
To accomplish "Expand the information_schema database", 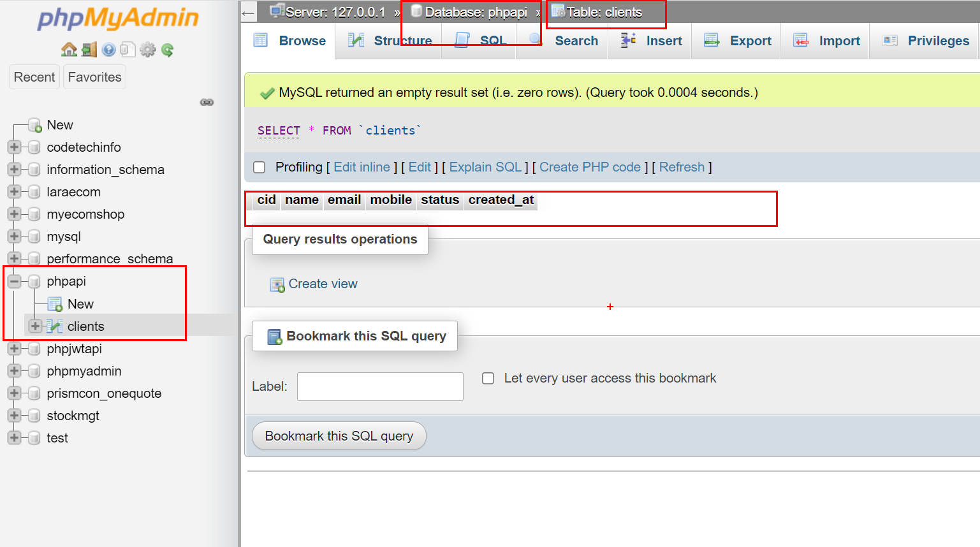I will click(14, 170).
